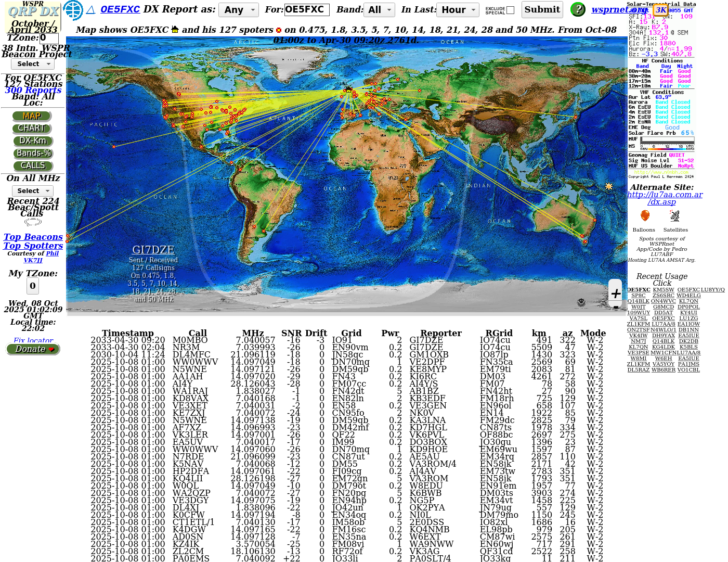728x562 pixels.
Task: Open the Balloons icon
Action: 645,216
